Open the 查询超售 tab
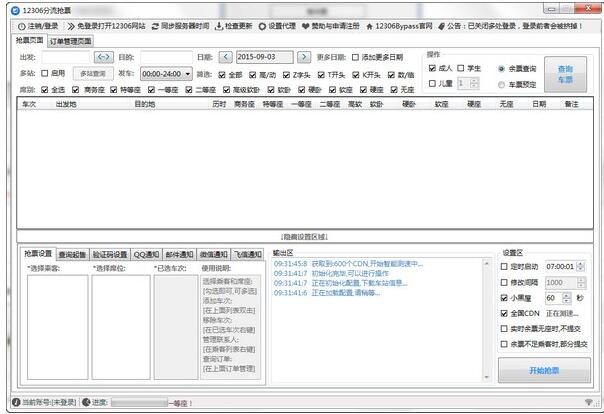The image size is (604, 414). point(72,255)
